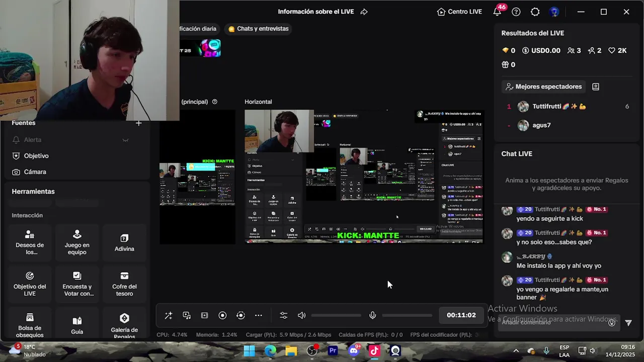
Task: Open the Windows Start menu
Action: coord(250,351)
